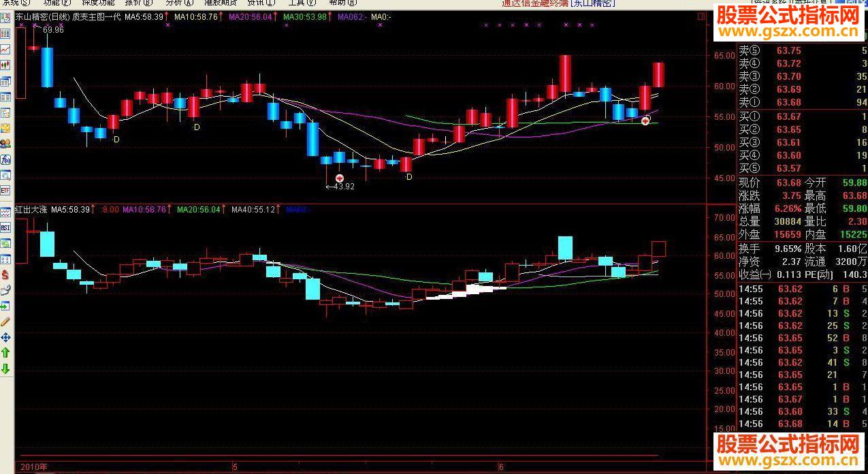
Task: Open the 港股期货 menu
Action: [220, 3]
